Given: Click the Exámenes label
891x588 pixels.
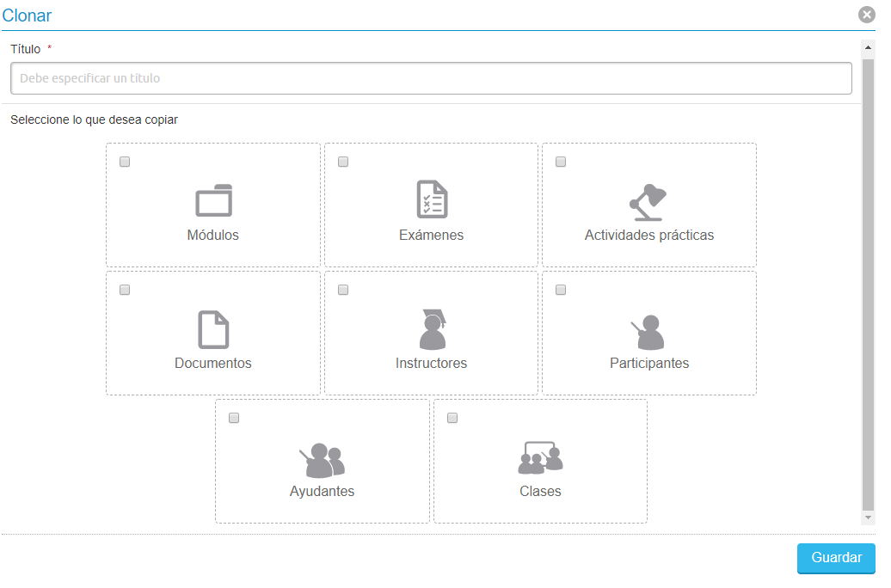Looking at the screenshot, I should click(x=431, y=236).
